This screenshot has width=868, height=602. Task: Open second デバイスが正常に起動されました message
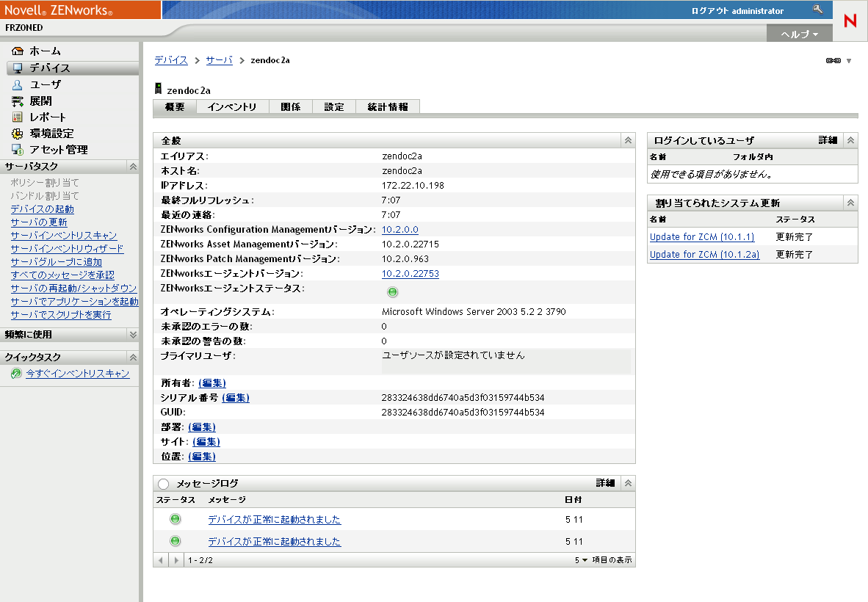[275, 541]
